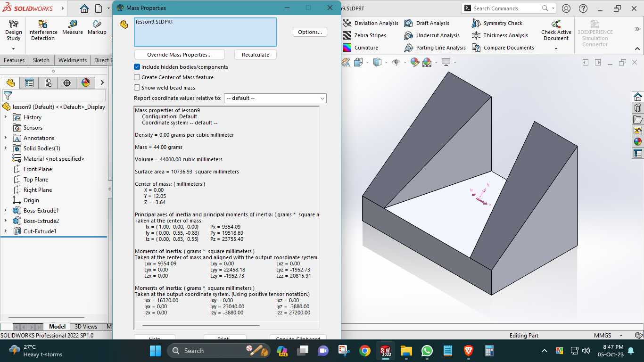Go to SOLIDWORKS Home icon
Image resolution: width=644 pixels, height=362 pixels.
pos(84,8)
